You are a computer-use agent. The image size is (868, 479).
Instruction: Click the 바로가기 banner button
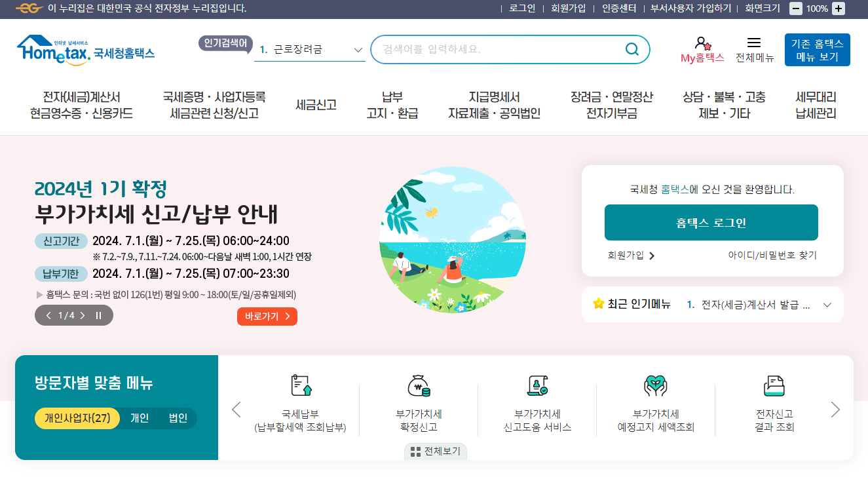click(267, 315)
